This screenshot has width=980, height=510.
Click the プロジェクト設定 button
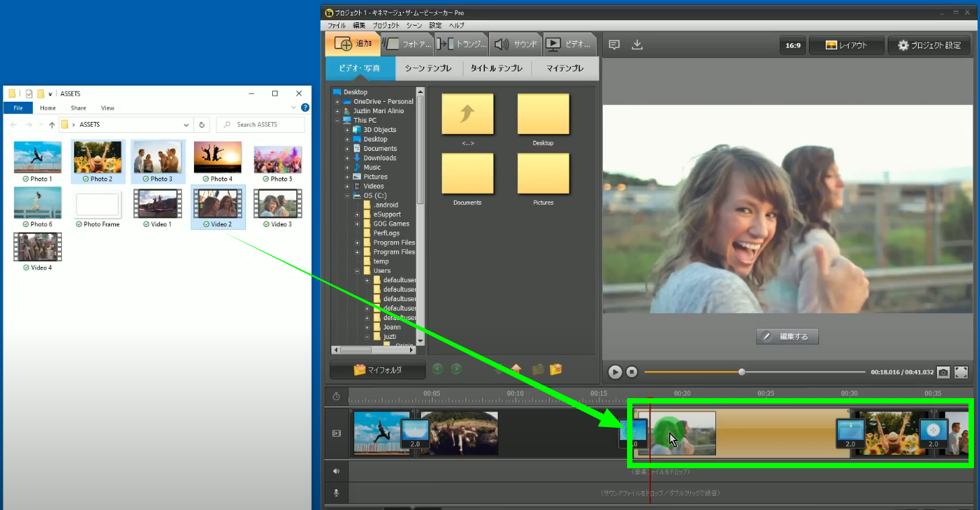click(929, 46)
